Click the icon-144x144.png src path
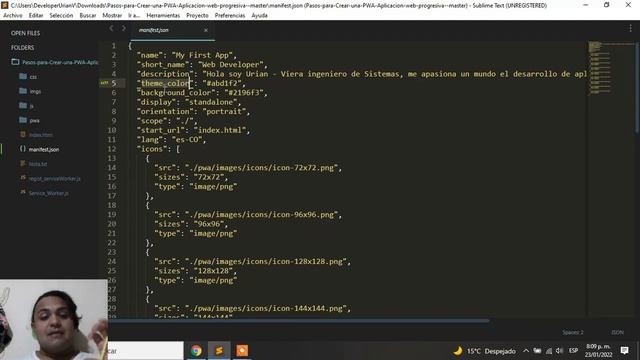Viewport: 640px width, 360px height. (266, 309)
